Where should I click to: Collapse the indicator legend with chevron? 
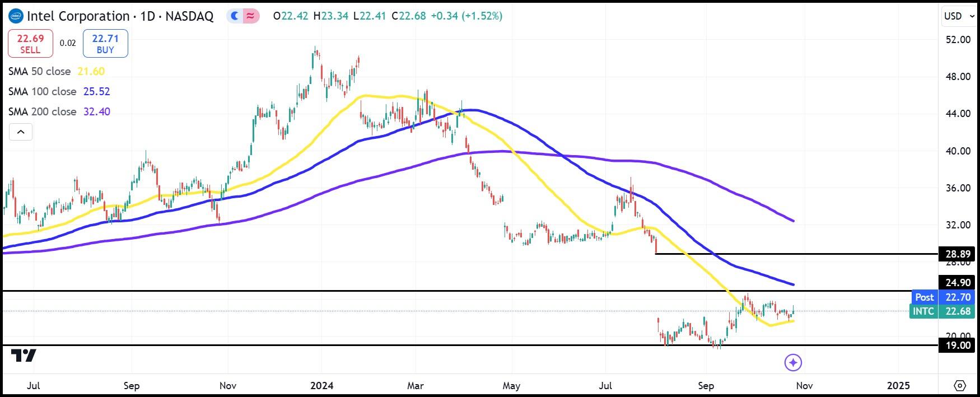point(21,132)
